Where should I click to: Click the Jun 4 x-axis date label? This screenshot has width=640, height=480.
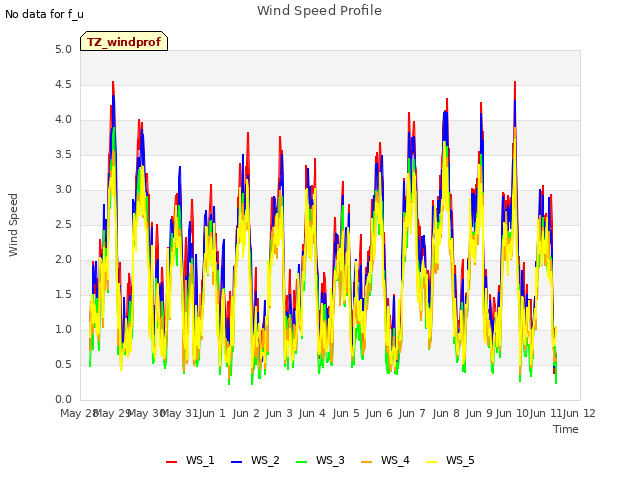click(x=312, y=413)
